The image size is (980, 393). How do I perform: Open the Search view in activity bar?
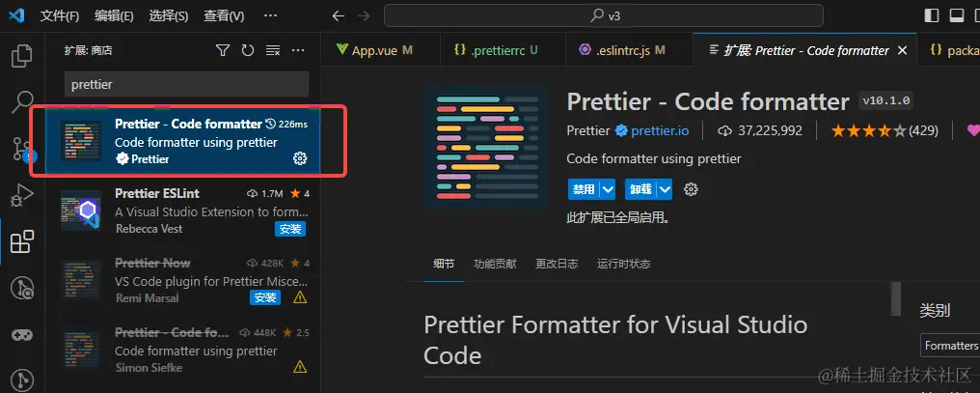tap(22, 102)
